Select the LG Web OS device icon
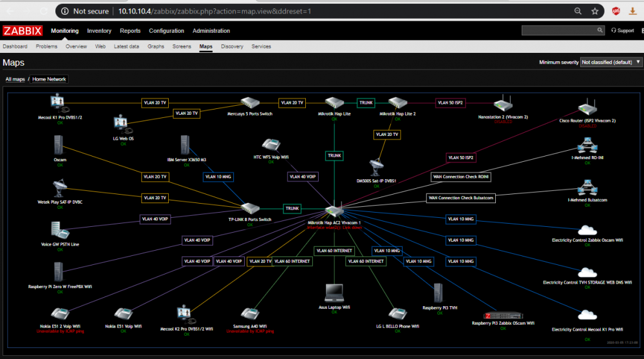Viewport: 644px width, 359px height. (123, 124)
